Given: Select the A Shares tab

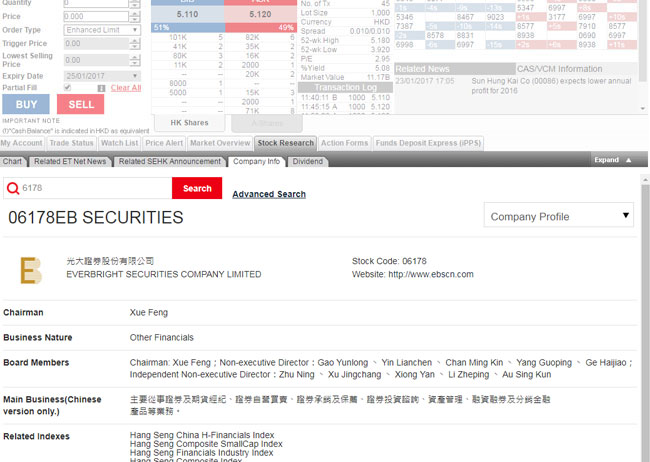Looking at the screenshot, I should [267, 123].
